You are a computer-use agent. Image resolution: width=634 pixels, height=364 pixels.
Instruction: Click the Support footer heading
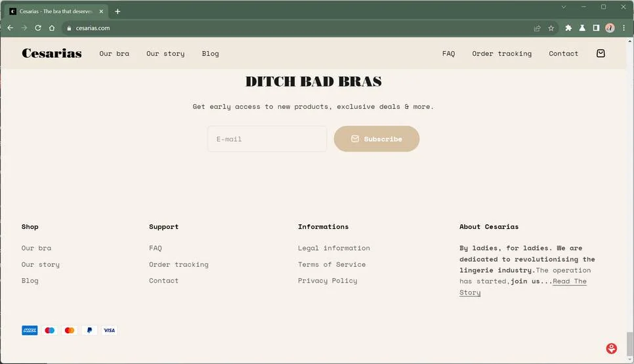(164, 227)
